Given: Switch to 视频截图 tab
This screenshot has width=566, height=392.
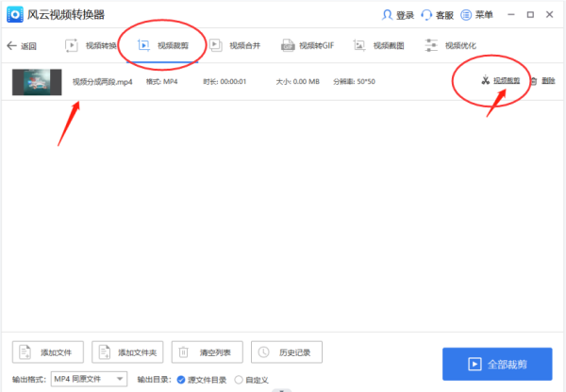Looking at the screenshot, I should [378, 46].
